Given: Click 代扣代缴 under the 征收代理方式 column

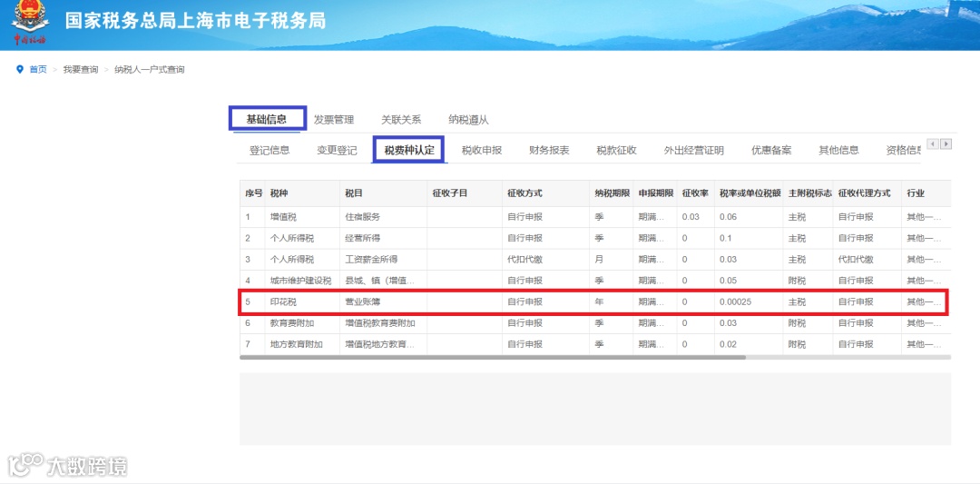Looking at the screenshot, I should tap(856, 260).
